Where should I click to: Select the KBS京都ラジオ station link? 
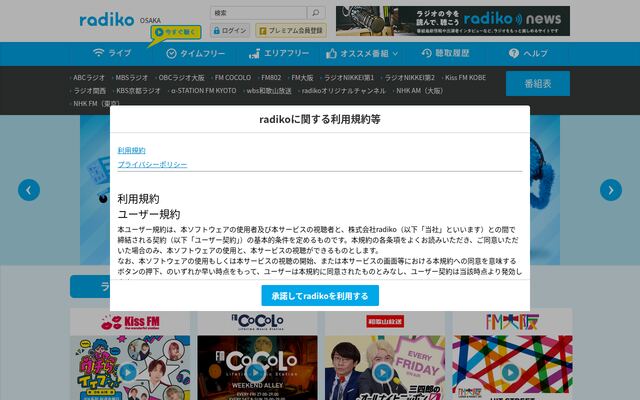click(138, 91)
